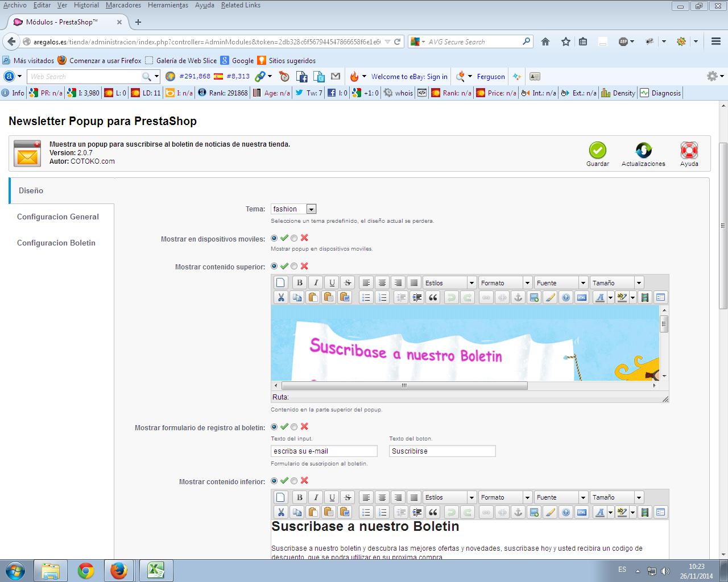Bookmark this page with the star icon
The image size is (728, 582).
point(566,41)
